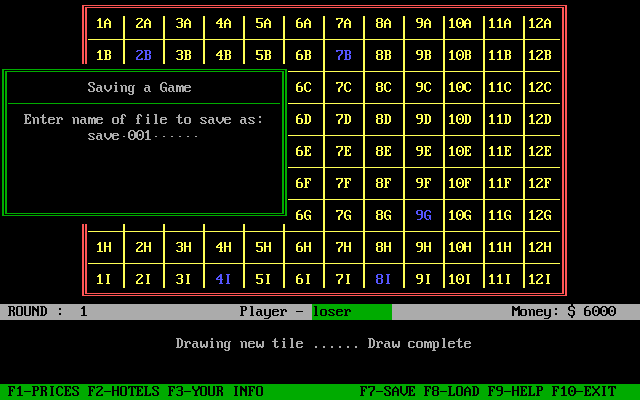
Task: Open F9-HELP from the bottom bar
Action: click(x=516, y=391)
